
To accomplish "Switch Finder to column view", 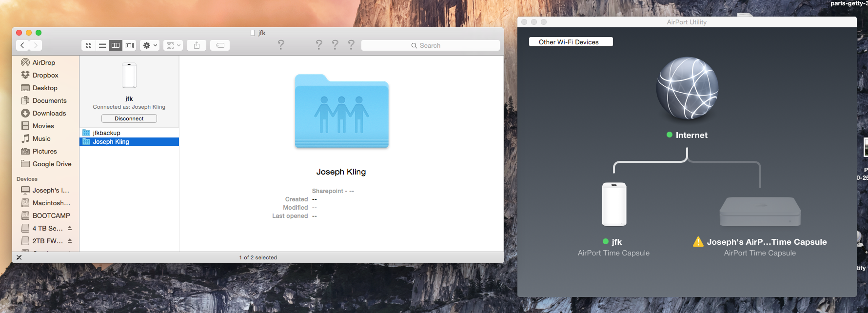I will 116,45.
